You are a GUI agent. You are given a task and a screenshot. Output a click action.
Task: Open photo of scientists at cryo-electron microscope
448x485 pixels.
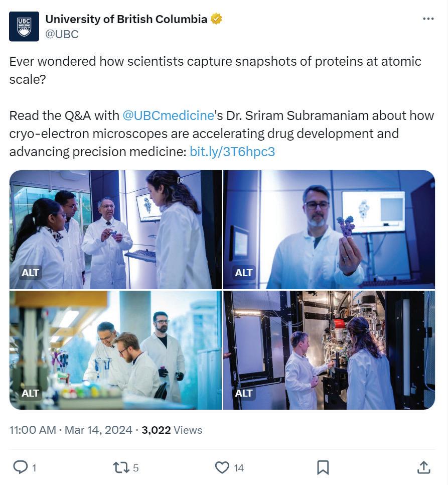[329, 350]
